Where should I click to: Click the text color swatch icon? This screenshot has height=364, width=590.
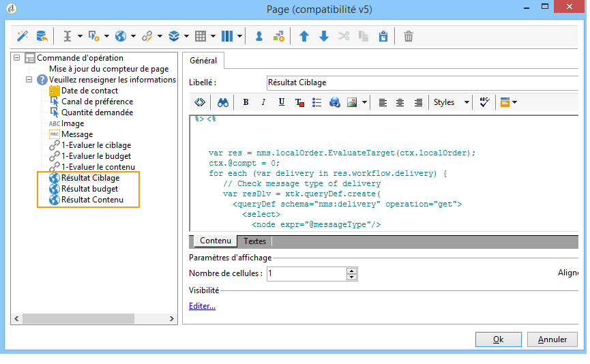click(x=299, y=102)
